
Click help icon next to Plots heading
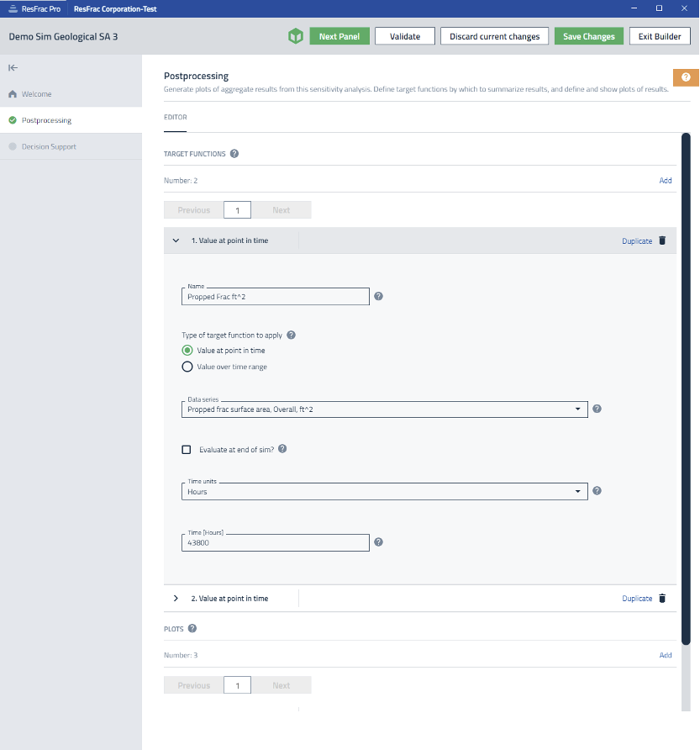pos(192,628)
